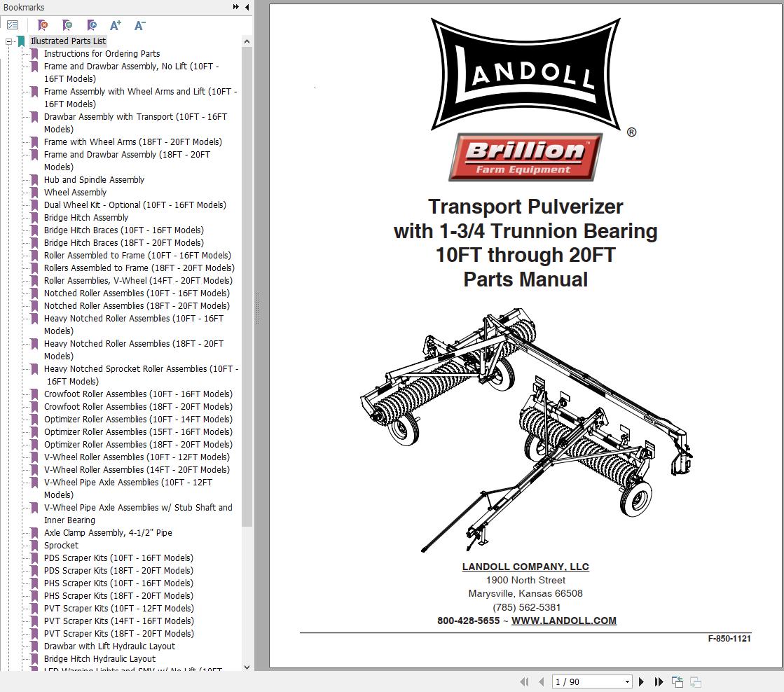Select the Wheel Assembly bookmark
Viewport: 784px width, 692px height.
point(75,192)
